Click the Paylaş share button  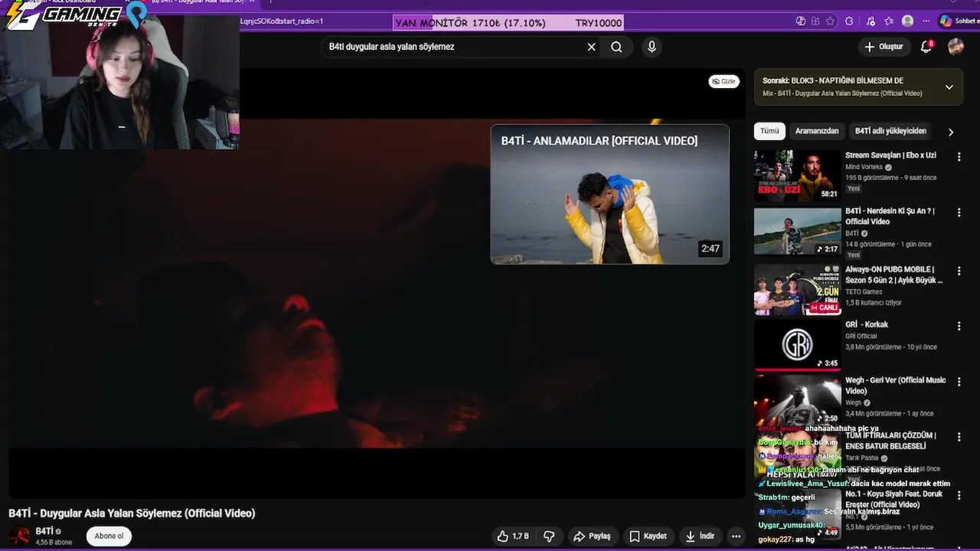pos(592,536)
